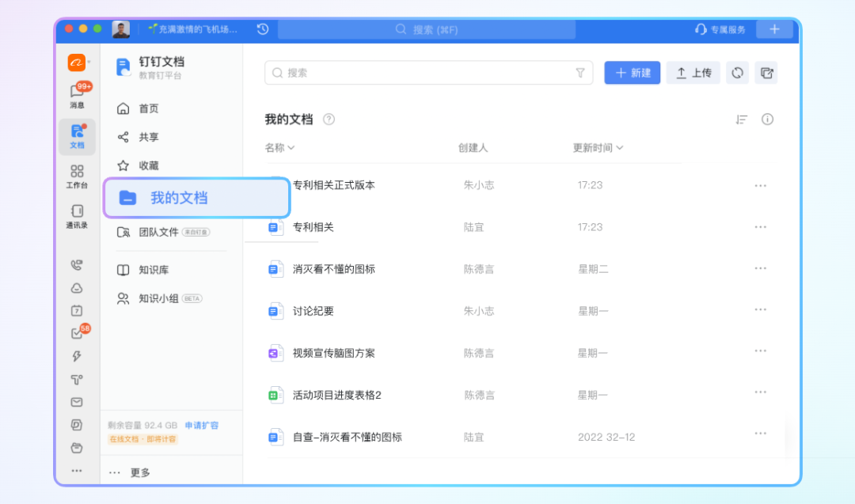Select 知识库 in the docs navigation
Screen dimensions: 855x504
pos(154,270)
